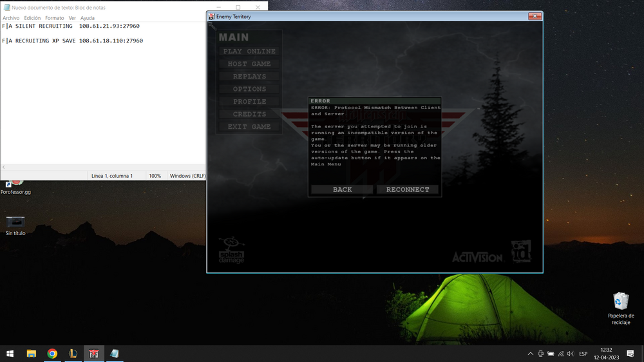Click the ESP language indicator

point(583,354)
